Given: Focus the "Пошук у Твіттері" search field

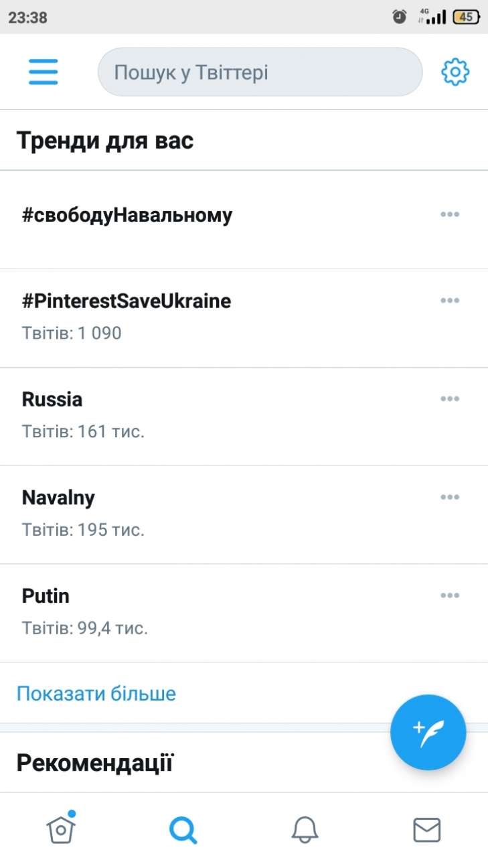Looking at the screenshot, I should coord(260,72).
